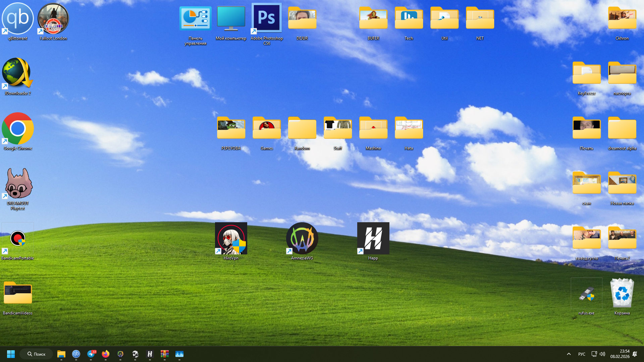Screen dimensions: 644x362
Task: Select the AmneziaWG desktop shortcut
Action: 302,239
